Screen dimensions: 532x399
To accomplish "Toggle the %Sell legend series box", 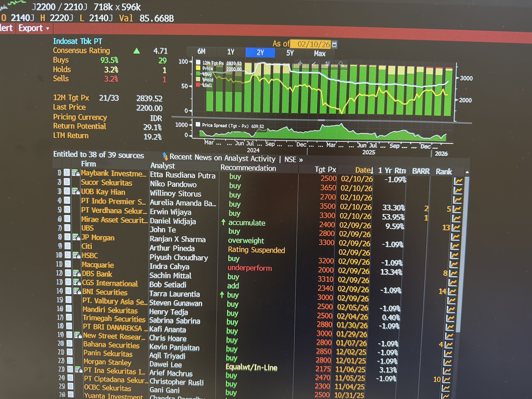I will [198, 85].
